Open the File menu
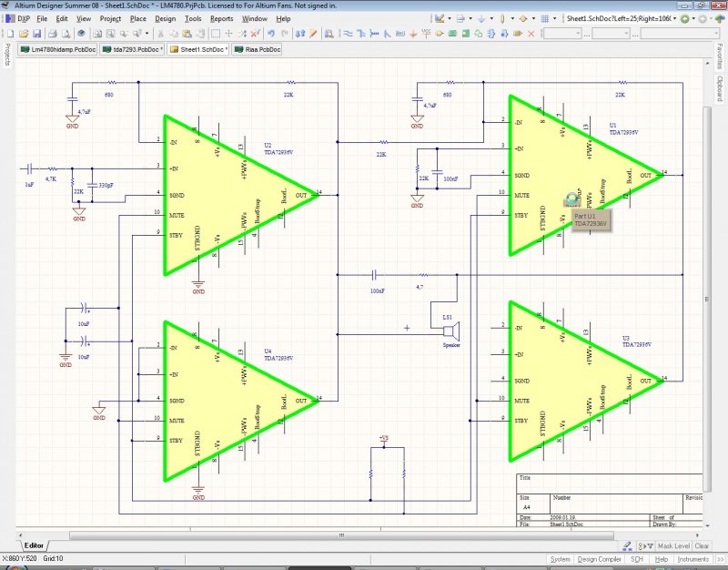This screenshot has width=728, height=570. [42, 19]
